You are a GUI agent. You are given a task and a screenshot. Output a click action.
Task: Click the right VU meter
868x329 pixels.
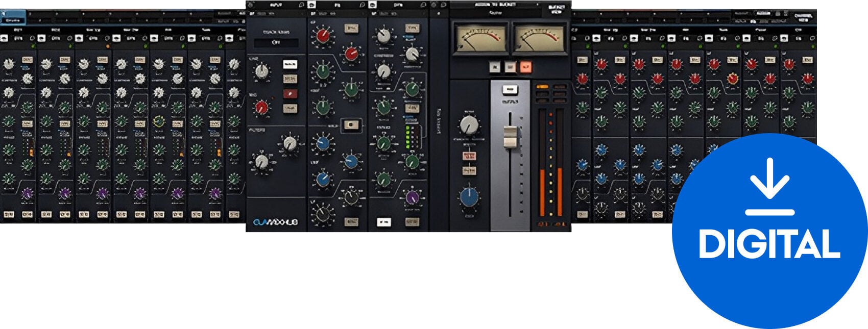point(540,38)
